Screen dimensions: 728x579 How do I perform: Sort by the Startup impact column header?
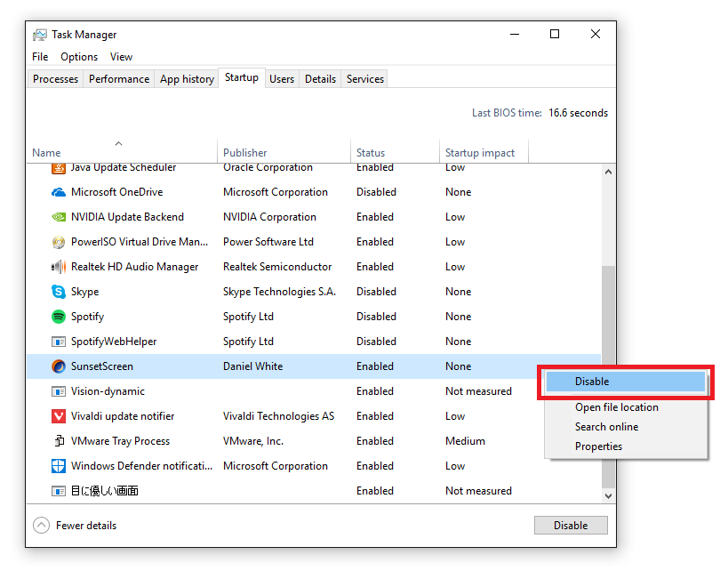(x=484, y=151)
